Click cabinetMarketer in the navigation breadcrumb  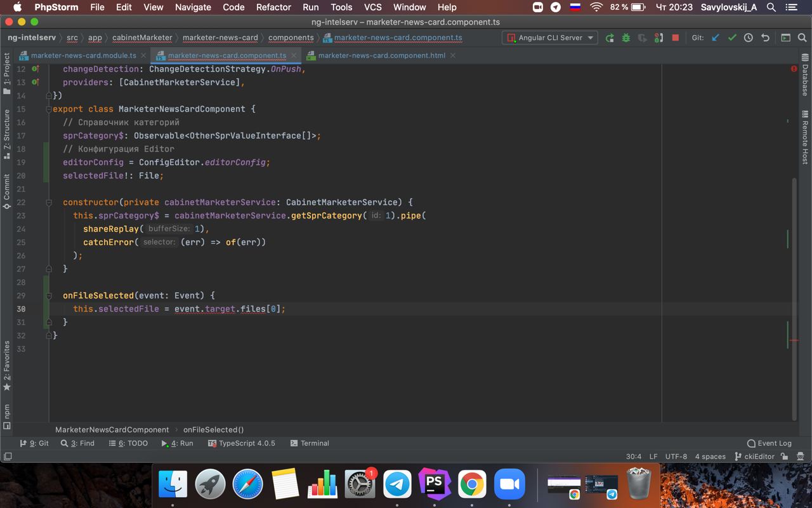point(142,37)
